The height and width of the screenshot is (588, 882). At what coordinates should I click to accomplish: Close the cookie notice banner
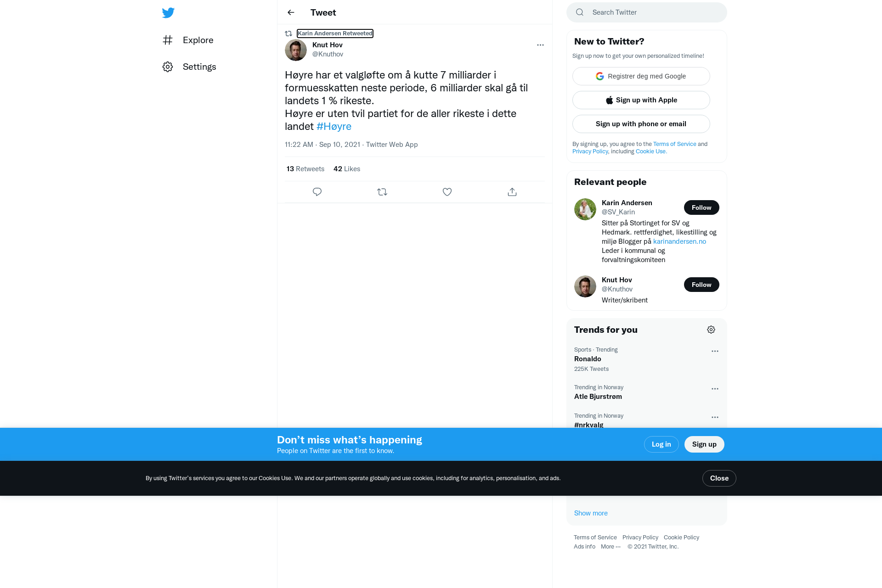coord(719,478)
